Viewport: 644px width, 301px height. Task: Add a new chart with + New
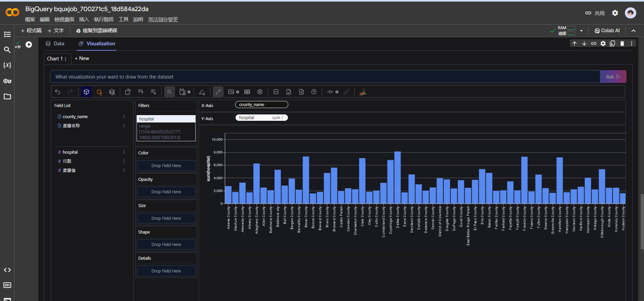pos(82,58)
